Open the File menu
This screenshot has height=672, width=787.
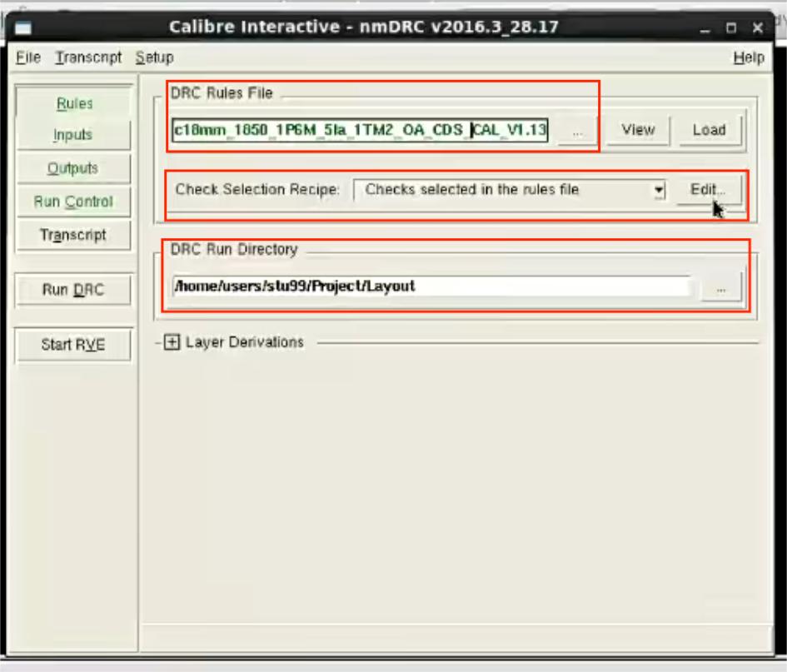28,57
